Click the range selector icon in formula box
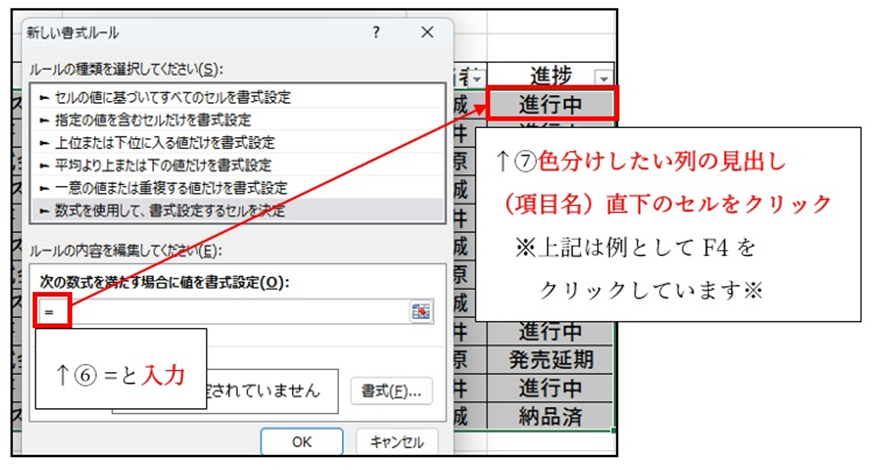The image size is (886, 470). 421,313
